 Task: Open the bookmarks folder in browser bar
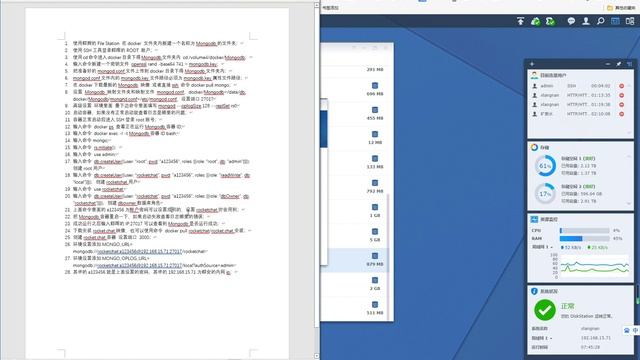coord(621,8)
